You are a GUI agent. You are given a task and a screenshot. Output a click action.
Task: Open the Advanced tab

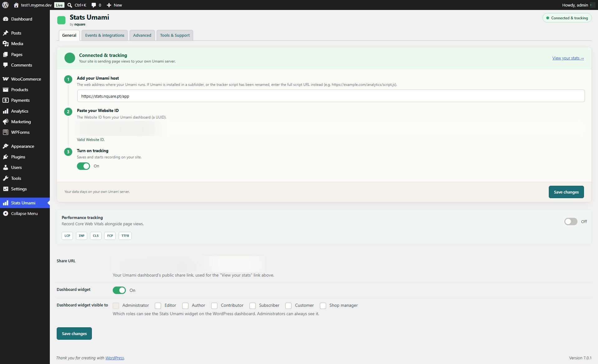click(142, 35)
